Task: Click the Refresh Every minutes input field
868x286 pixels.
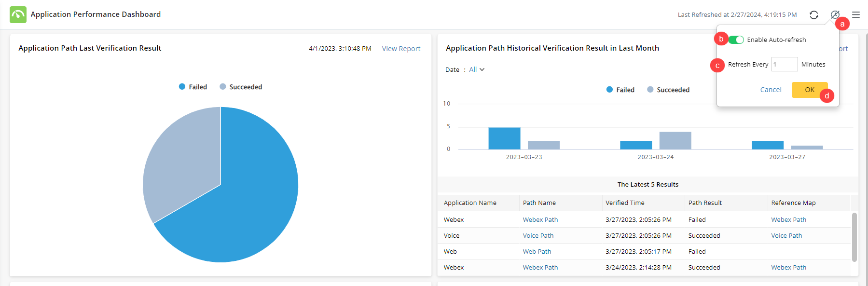Action: pyautogui.click(x=784, y=64)
